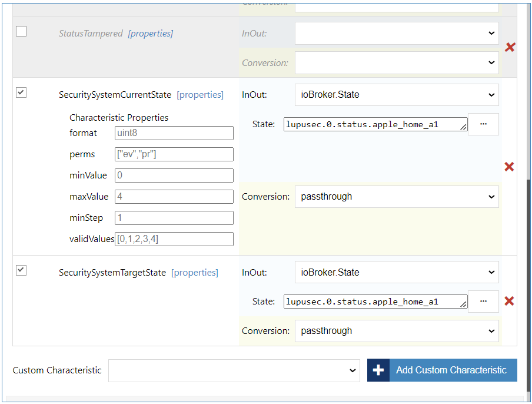532x404 pixels.
Task: Click the StatusTampered characteristic name
Action: click(91, 34)
